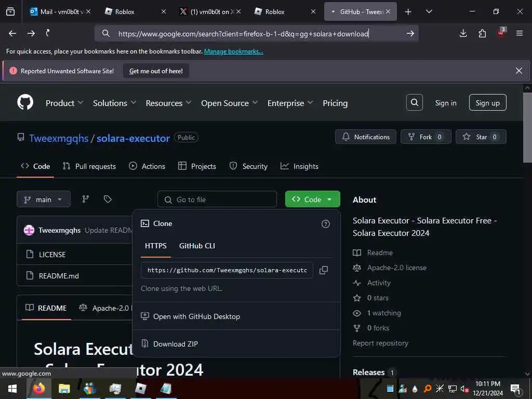Select the clone URL text field
532x399 pixels.
(x=227, y=270)
